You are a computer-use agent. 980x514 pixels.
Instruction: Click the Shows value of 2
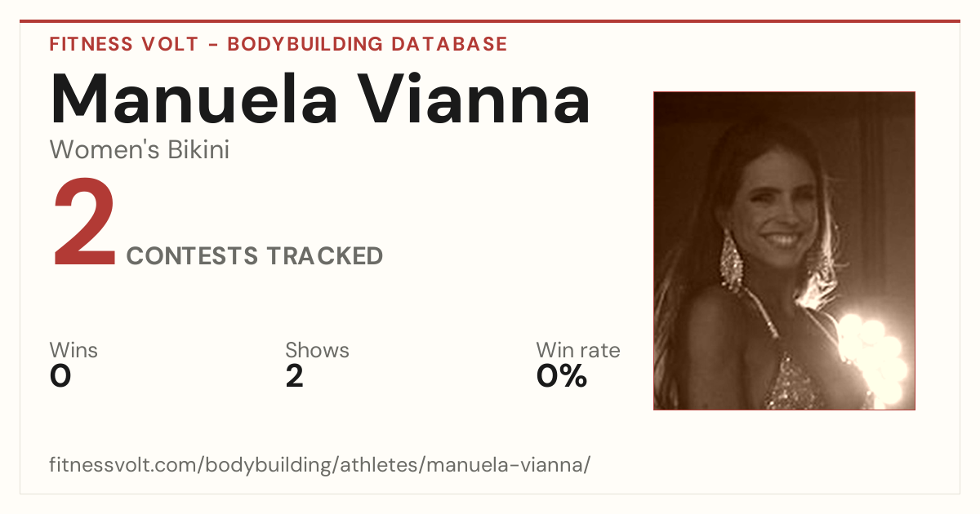(x=295, y=376)
